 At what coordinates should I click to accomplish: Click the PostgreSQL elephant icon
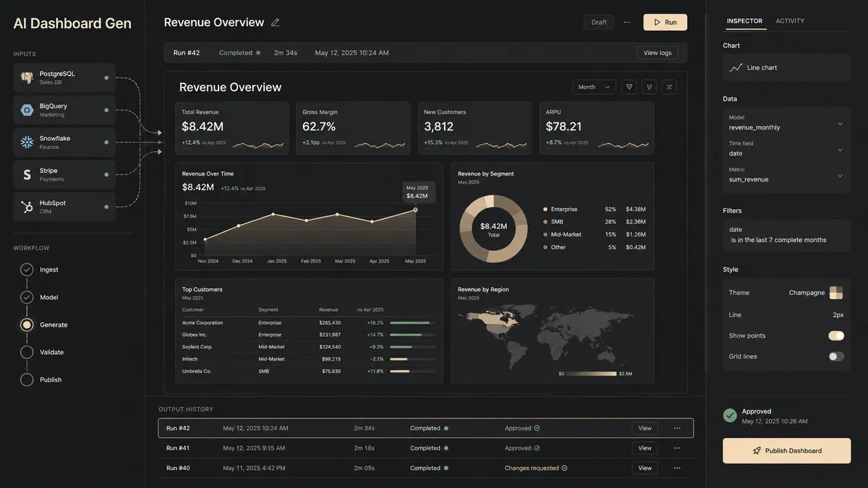[27, 77]
